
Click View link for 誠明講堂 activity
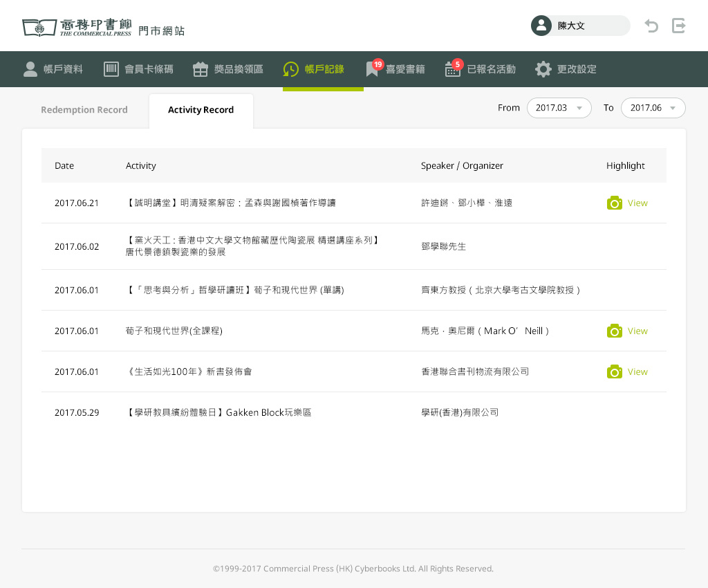tap(637, 203)
